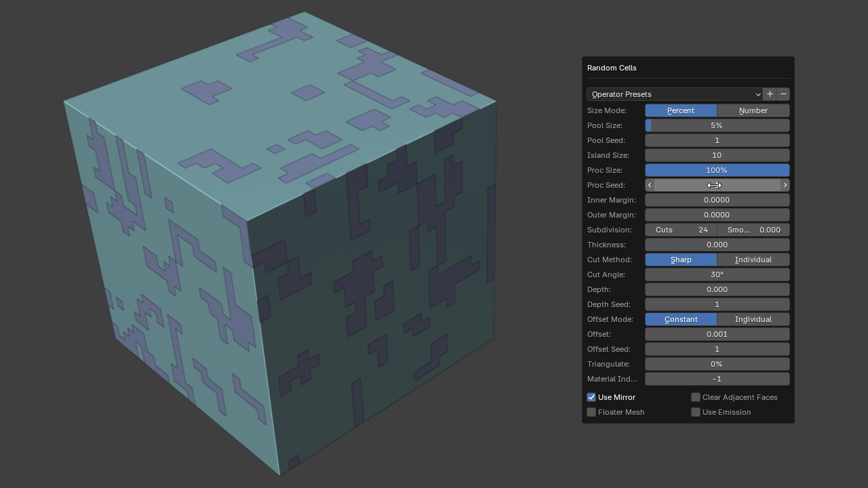Set Size Mode to Number
The height and width of the screenshot is (488, 868).
[753, 110]
